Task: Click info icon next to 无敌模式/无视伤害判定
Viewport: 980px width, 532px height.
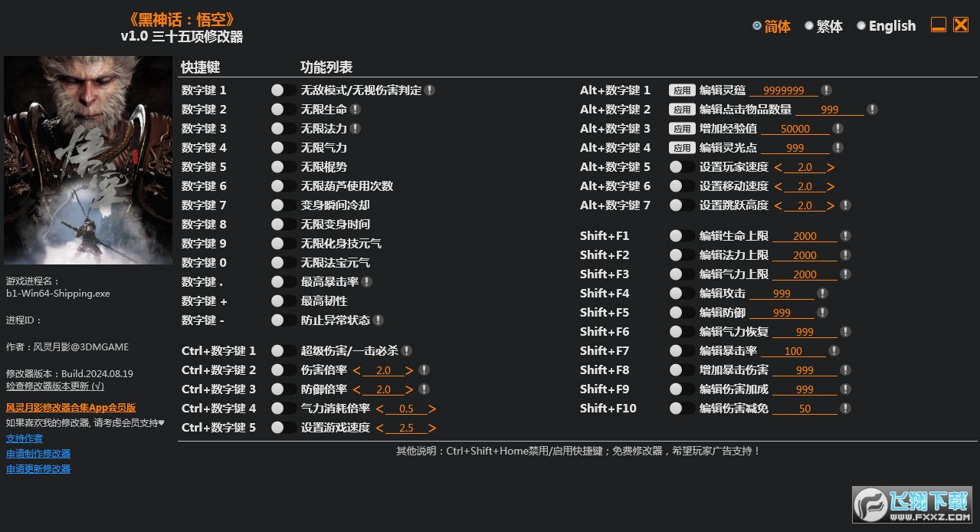Action: (x=430, y=90)
